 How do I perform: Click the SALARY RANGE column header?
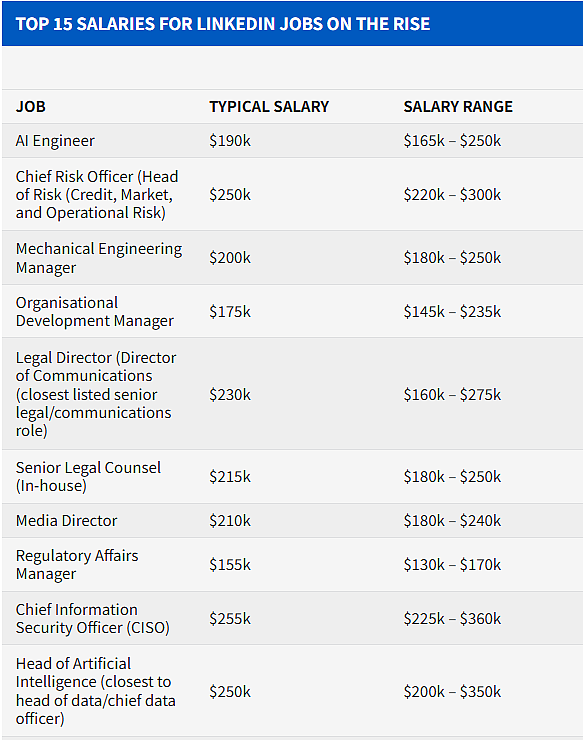pos(458,107)
